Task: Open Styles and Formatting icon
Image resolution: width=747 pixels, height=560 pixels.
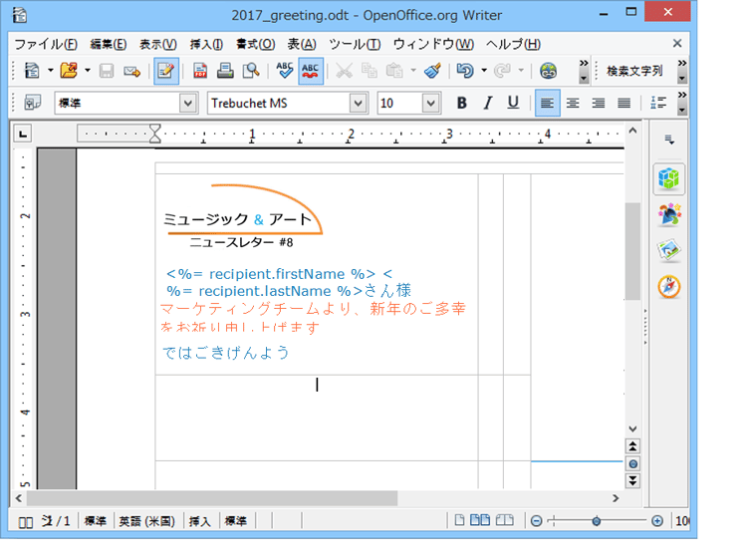Action: (x=33, y=103)
